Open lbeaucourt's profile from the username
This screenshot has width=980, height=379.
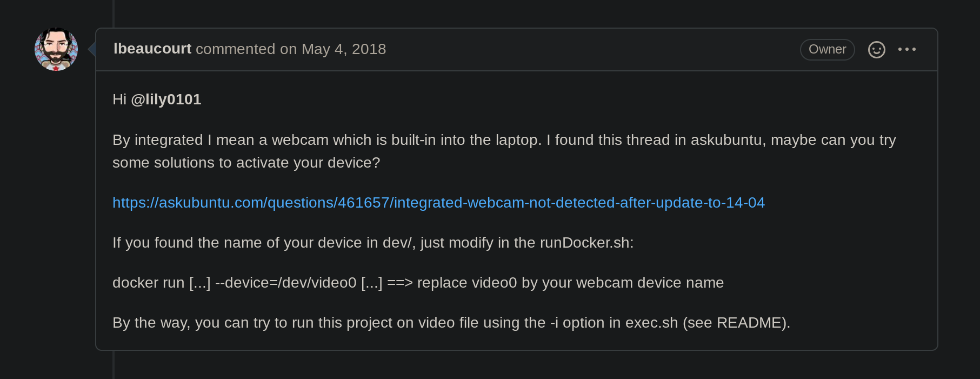152,49
